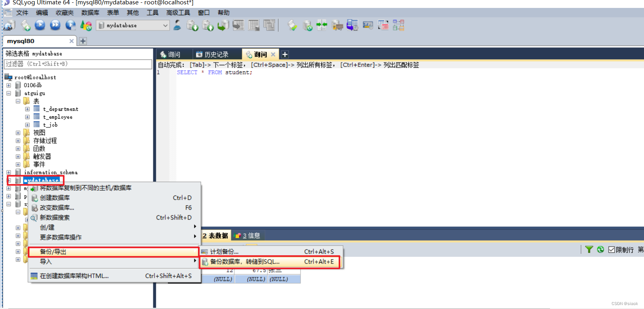Switch to the 2 表数据 result tab
This screenshot has width=644, height=309.
click(x=216, y=236)
